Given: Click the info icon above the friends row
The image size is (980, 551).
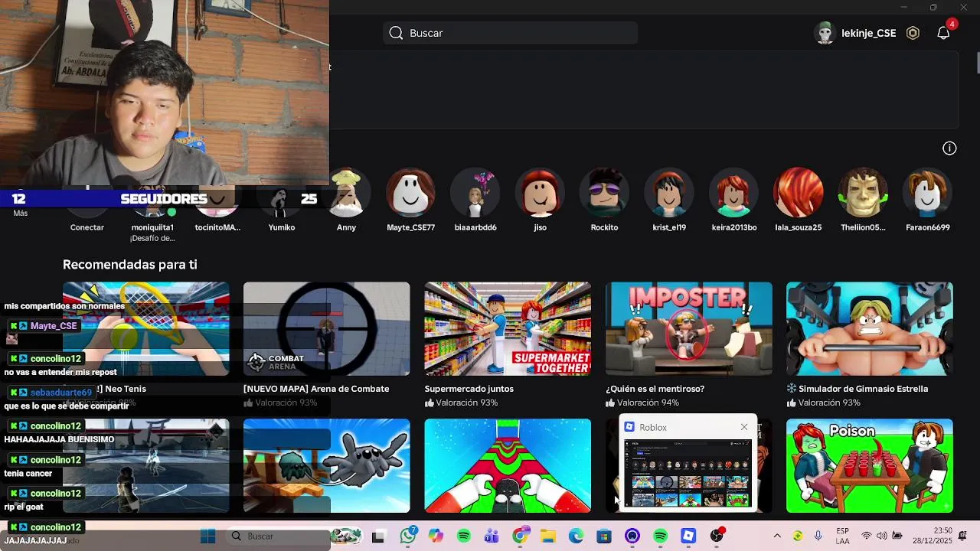Looking at the screenshot, I should (949, 148).
